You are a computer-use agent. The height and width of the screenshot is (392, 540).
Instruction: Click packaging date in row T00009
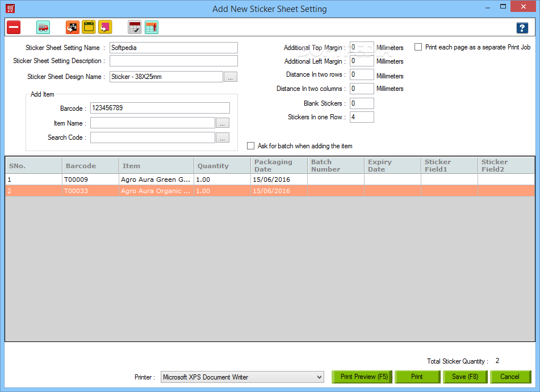(x=279, y=180)
